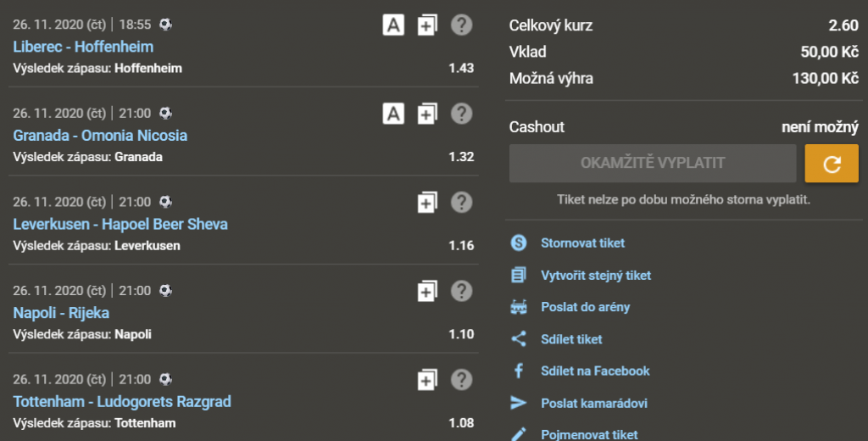Click the A icon on Granada - Omonia Nicosia row
The width and height of the screenshot is (868, 441).
392,114
